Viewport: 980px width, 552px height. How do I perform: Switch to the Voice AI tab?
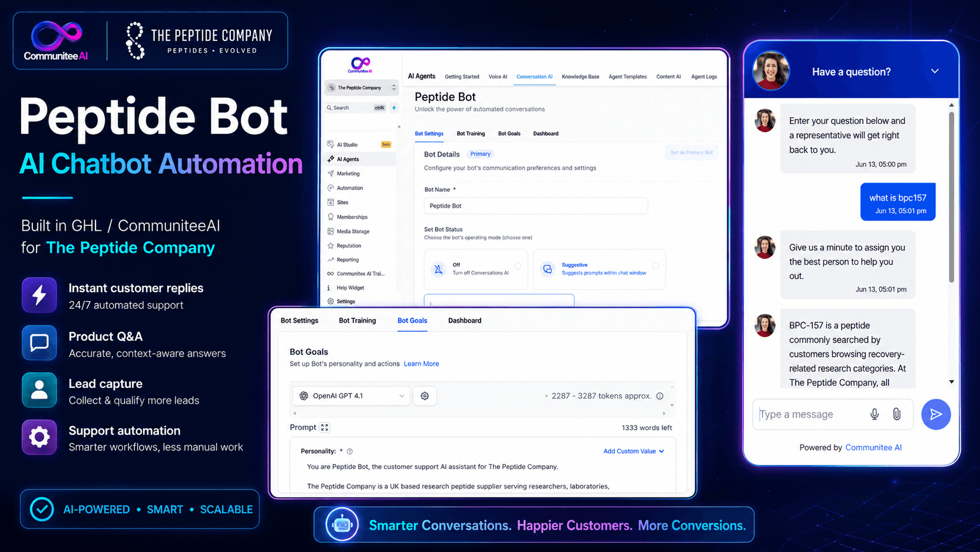[498, 77]
